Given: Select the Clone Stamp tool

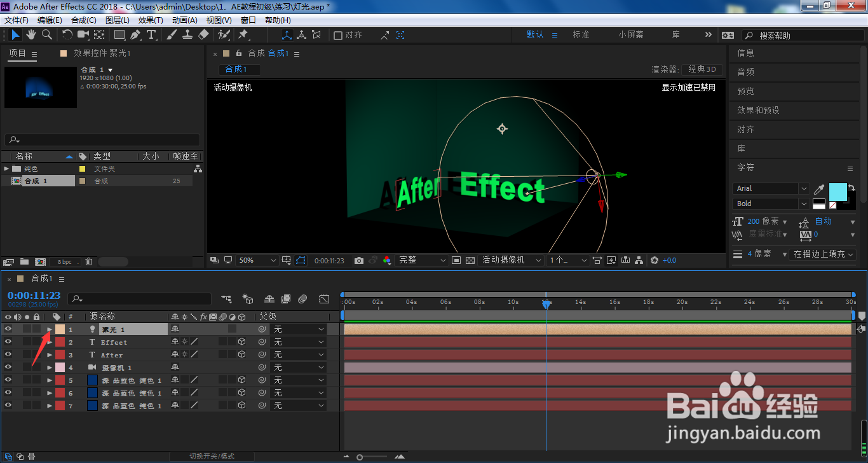Looking at the screenshot, I should click(187, 34).
